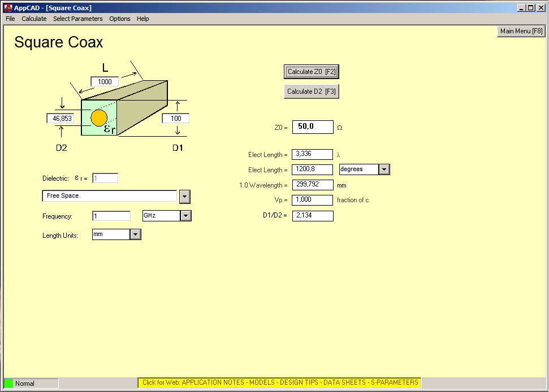Click the dielectric εr input field
The height and width of the screenshot is (392, 549).
click(x=105, y=178)
